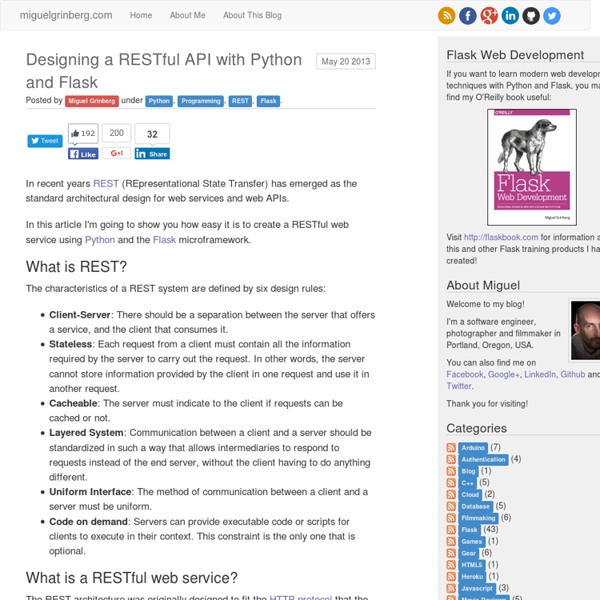Subscribe to Gear category RSS feed

(451, 553)
